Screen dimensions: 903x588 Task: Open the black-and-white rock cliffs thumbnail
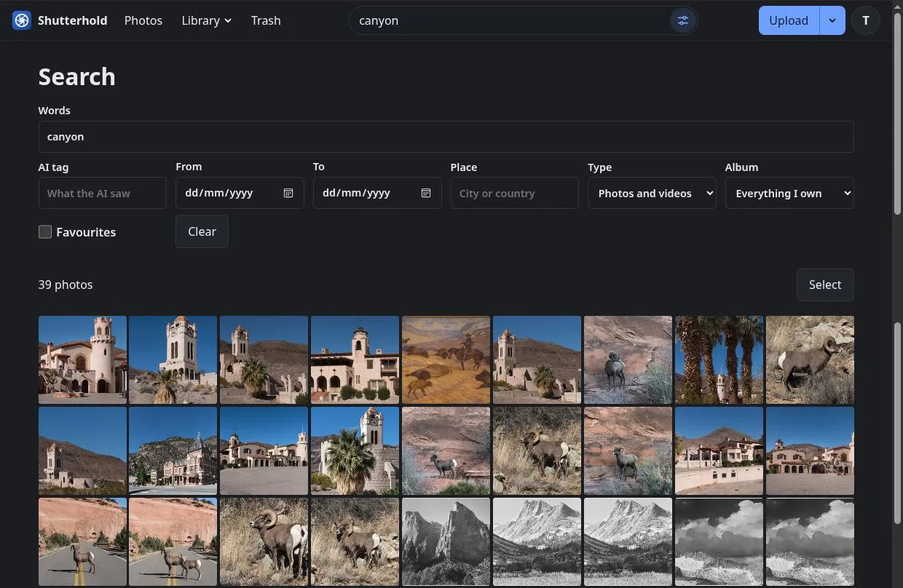pos(446,541)
